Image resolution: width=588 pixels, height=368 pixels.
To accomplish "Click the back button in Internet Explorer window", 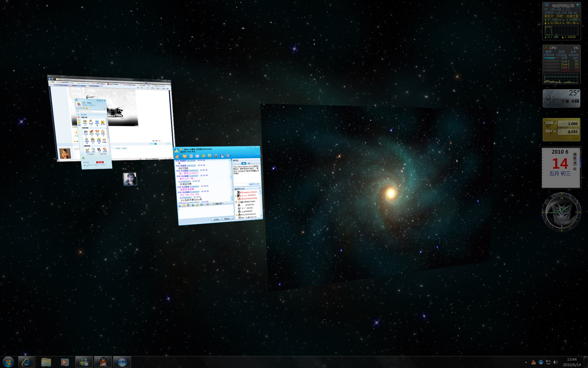I will (x=49, y=79).
